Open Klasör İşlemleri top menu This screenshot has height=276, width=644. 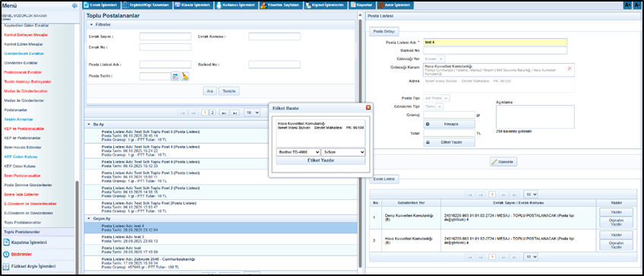pyautogui.click(x=192, y=5)
